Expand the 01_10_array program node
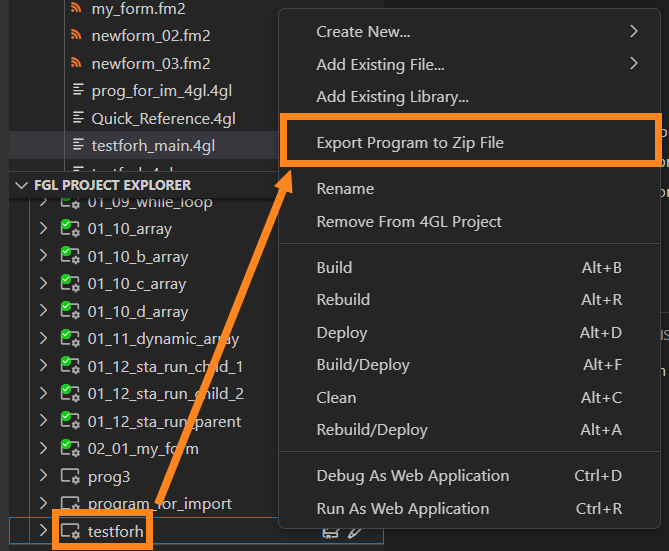The width and height of the screenshot is (669, 551). (43, 228)
